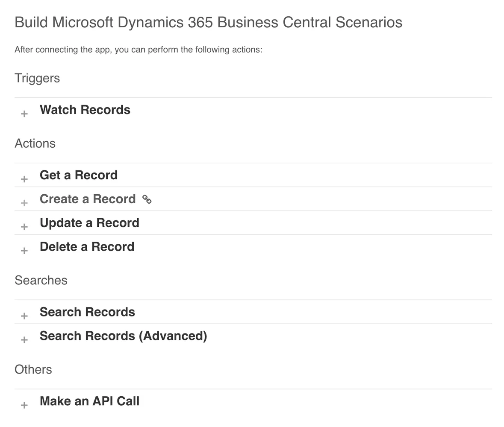Image resolution: width=504 pixels, height=427 pixels.
Task: Expand the Get a Record action
Action: click(24, 178)
